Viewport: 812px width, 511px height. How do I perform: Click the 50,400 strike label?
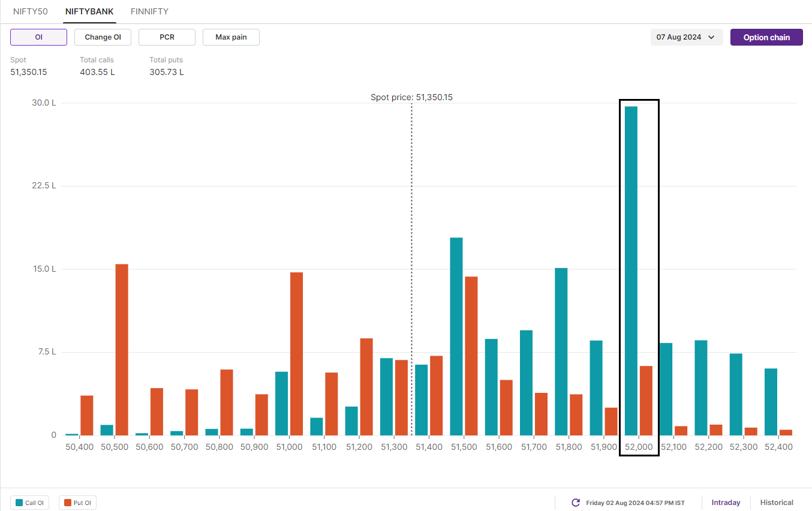(79, 447)
